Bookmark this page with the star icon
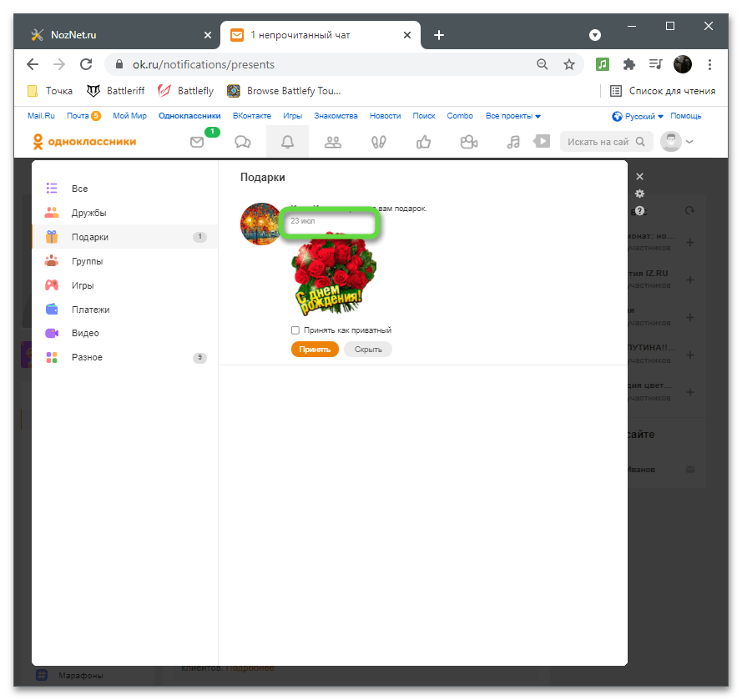742x700 pixels. [568, 64]
